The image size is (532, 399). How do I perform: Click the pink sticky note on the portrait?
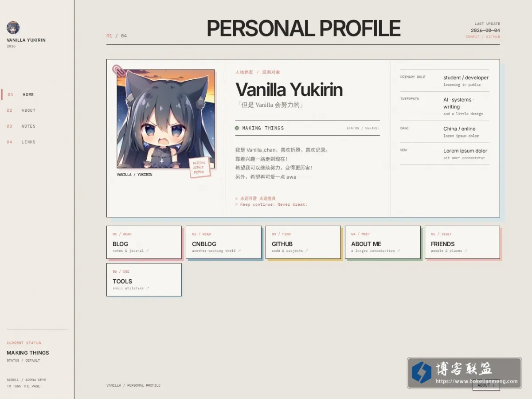click(x=199, y=168)
